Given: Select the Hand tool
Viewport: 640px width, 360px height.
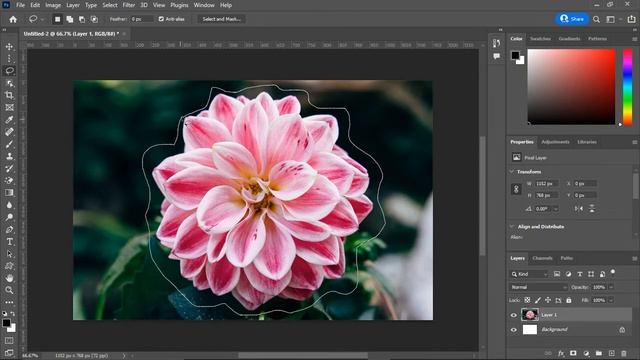Looking at the screenshot, I should (9, 278).
